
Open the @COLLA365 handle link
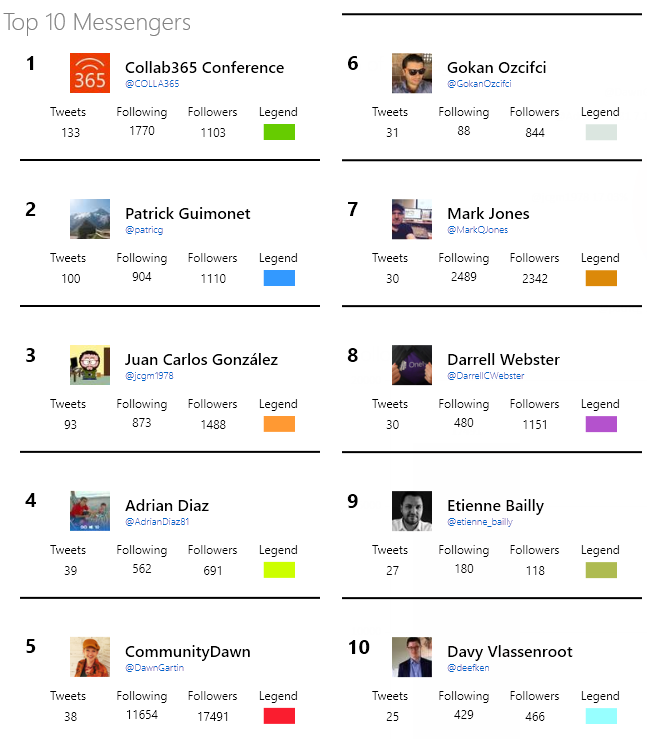pyautogui.click(x=152, y=84)
